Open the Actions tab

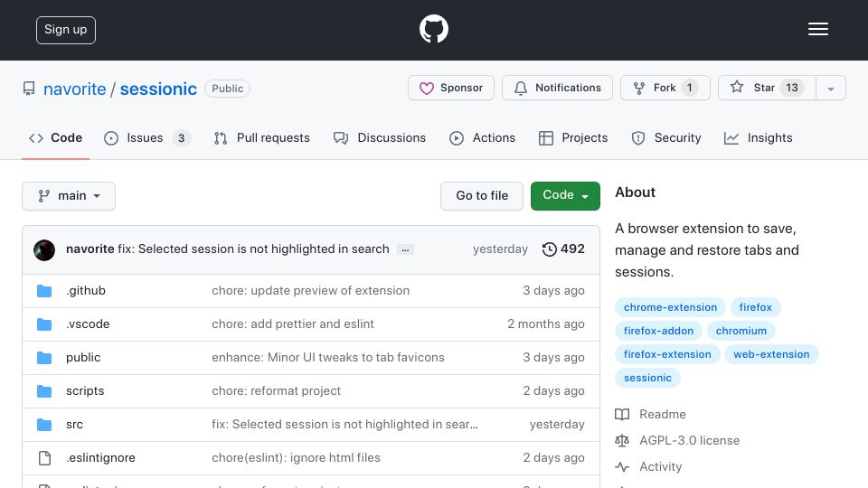tap(482, 137)
